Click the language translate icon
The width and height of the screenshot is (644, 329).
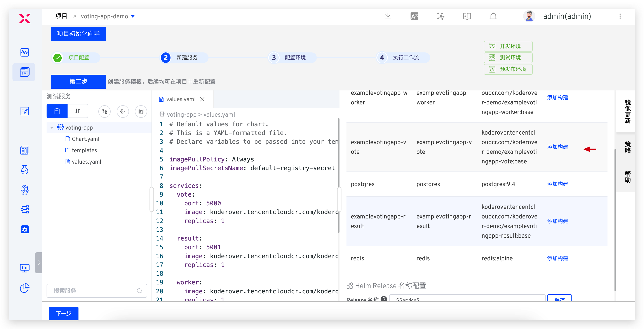click(414, 16)
